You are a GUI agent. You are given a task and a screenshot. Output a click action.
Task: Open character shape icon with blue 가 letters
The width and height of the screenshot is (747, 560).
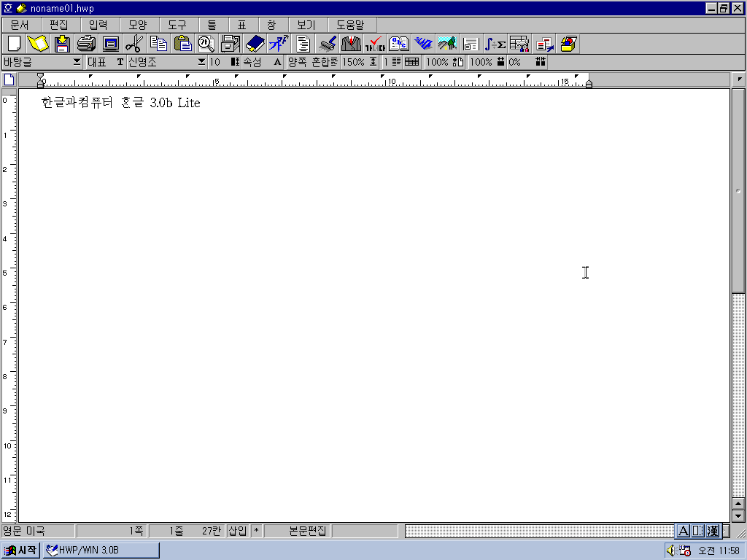[279, 44]
